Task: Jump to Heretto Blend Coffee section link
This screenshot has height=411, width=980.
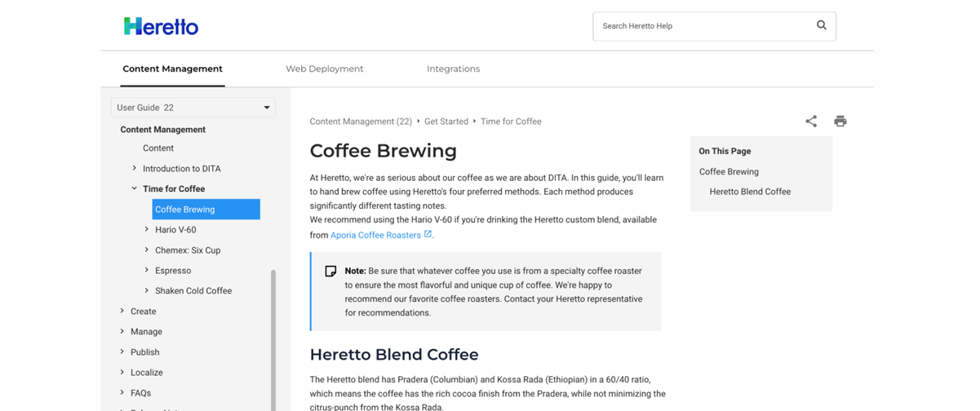Action: pyautogui.click(x=749, y=192)
